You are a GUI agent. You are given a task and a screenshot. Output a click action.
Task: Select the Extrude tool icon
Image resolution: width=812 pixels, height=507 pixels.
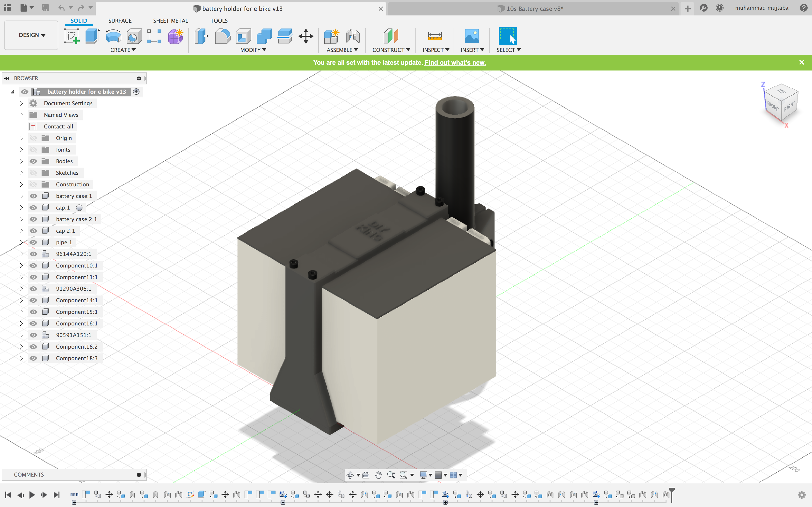[92, 36]
